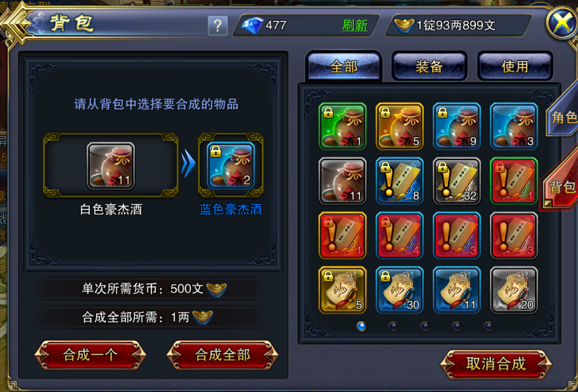Image resolution: width=578 pixels, height=392 pixels.
Task: Click the 合成一个 button
Action: 90,355
